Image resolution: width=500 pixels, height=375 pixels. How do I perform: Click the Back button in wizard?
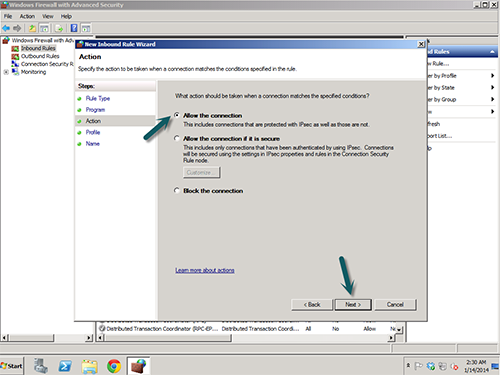tap(312, 304)
